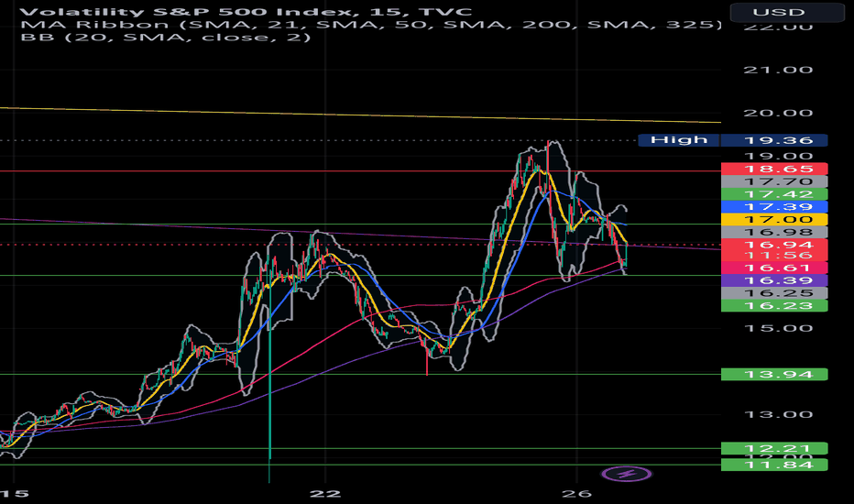The height and width of the screenshot is (504, 854).
Task: Click the green 11.84 level label
Action: (774, 465)
